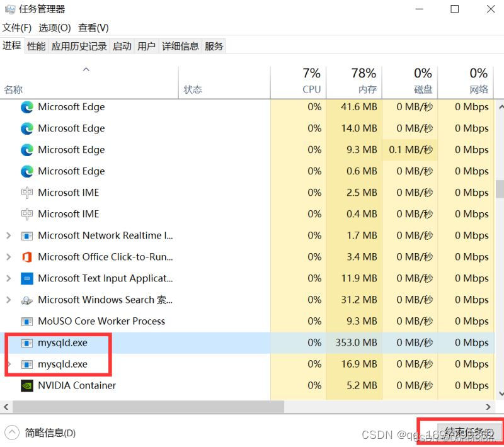Click the Microsoft IME icon in the 2.5 MB row
The width and height of the screenshot is (504, 447).
[x=27, y=193]
